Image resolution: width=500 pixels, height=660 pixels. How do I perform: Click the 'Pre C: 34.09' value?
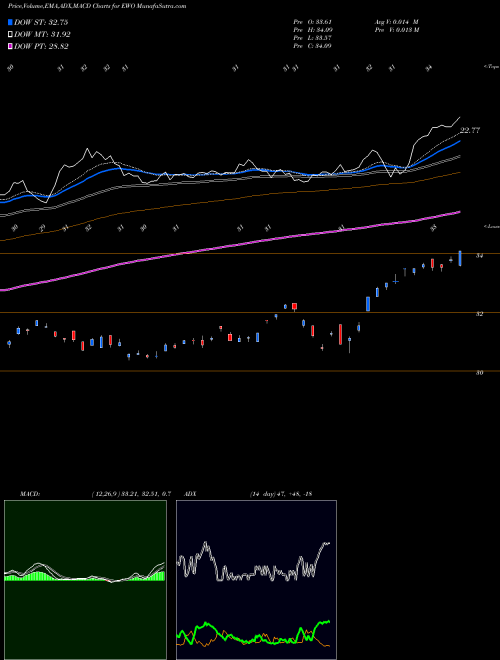(x=312, y=46)
